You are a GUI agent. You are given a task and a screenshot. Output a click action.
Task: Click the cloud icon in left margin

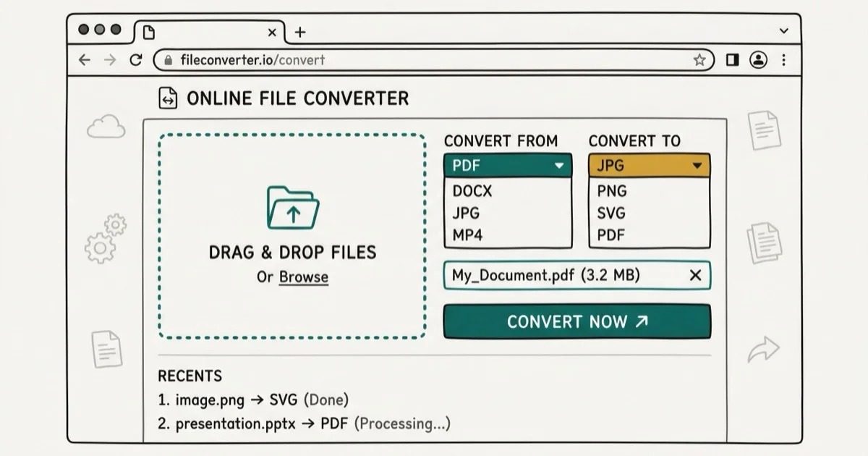pos(106,127)
